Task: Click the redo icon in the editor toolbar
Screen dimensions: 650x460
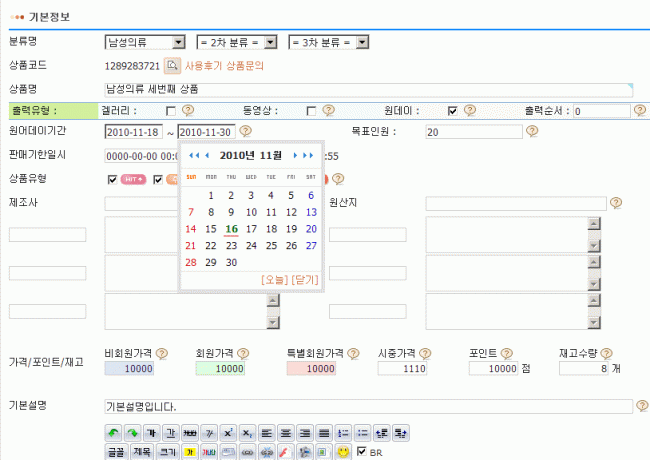Action: coord(133,432)
